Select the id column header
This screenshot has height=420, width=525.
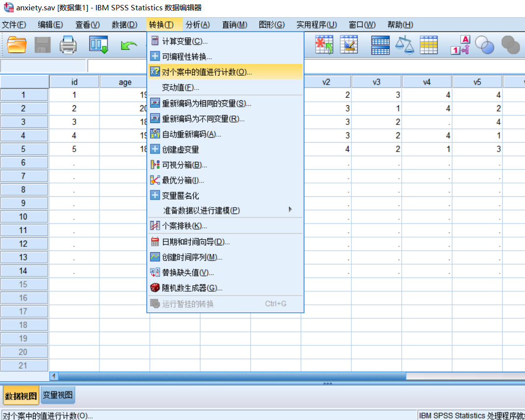tap(74, 82)
